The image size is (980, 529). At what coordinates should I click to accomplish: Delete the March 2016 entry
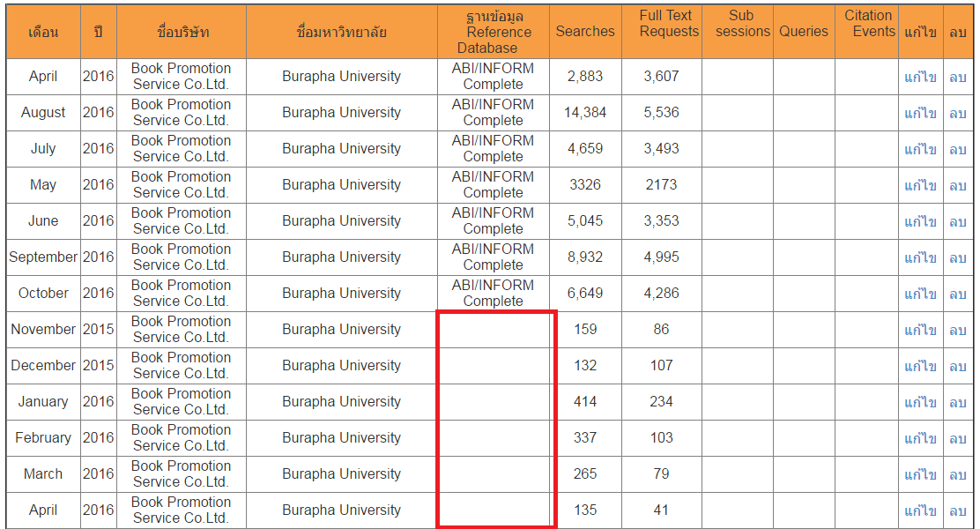tap(958, 474)
